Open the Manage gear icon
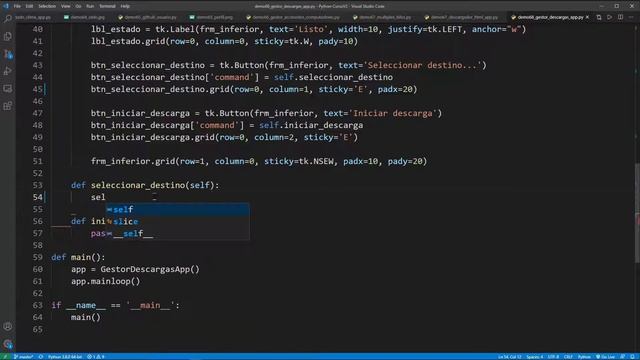 coord(8,344)
